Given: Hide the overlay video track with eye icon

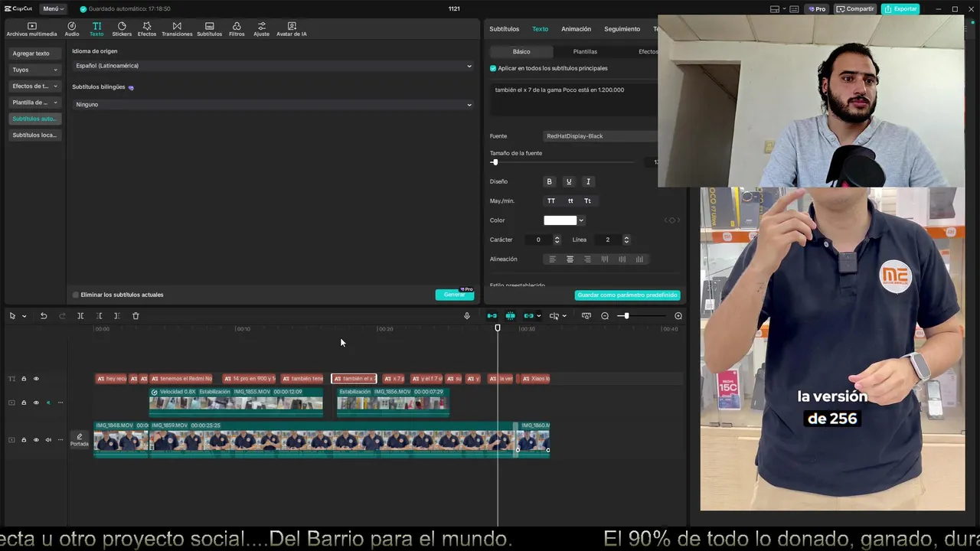Looking at the screenshot, I should (36, 403).
